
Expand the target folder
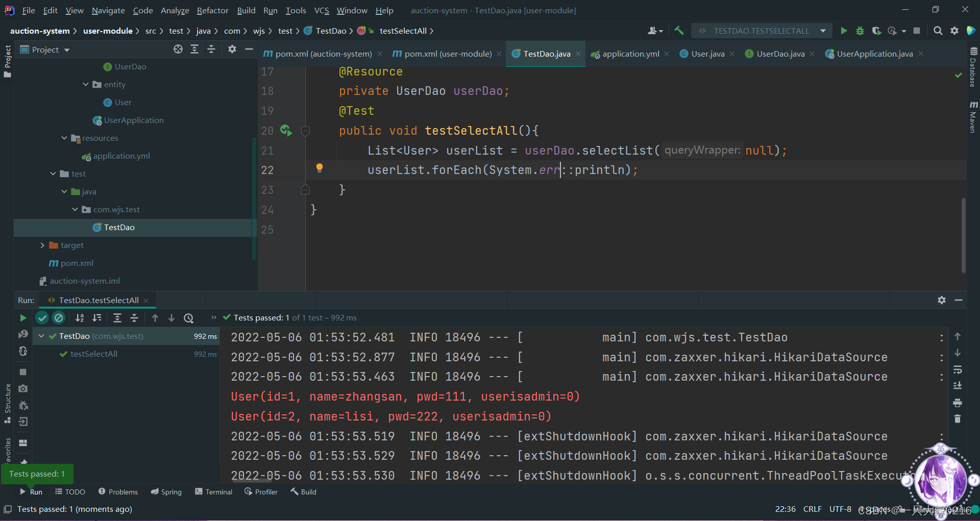click(x=43, y=245)
